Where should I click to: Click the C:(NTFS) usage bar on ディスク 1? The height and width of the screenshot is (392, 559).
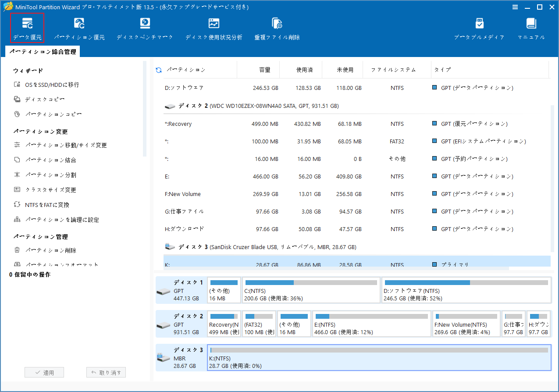click(x=311, y=290)
